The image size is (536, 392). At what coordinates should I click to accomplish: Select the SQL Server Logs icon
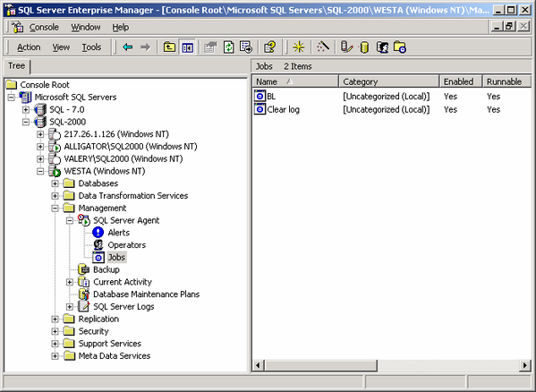click(83, 306)
